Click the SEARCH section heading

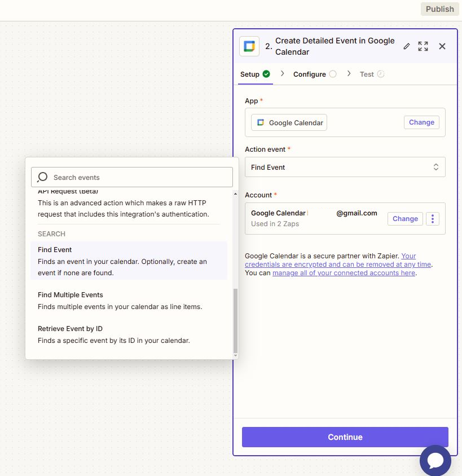pos(51,233)
